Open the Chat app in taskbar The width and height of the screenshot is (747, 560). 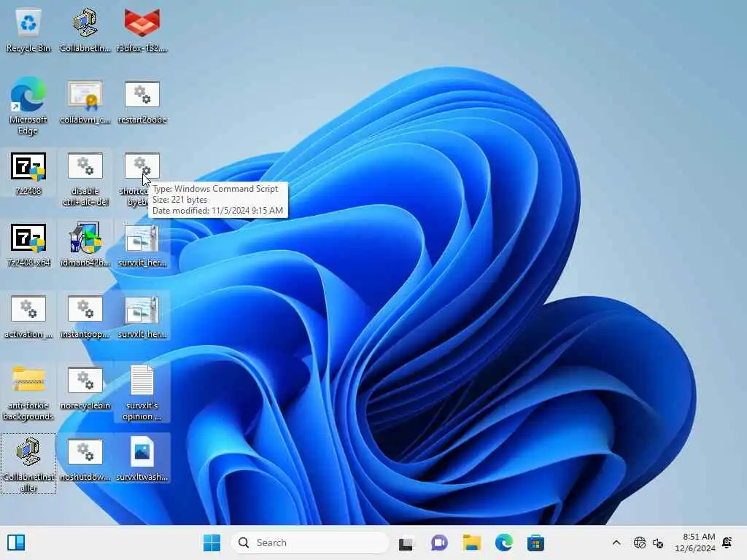tap(438, 542)
